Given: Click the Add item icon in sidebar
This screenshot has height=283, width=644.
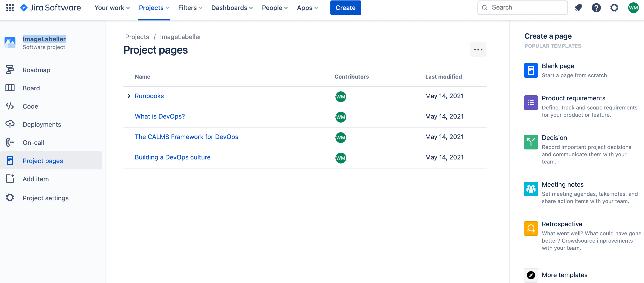Looking at the screenshot, I should (x=10, y=179).
